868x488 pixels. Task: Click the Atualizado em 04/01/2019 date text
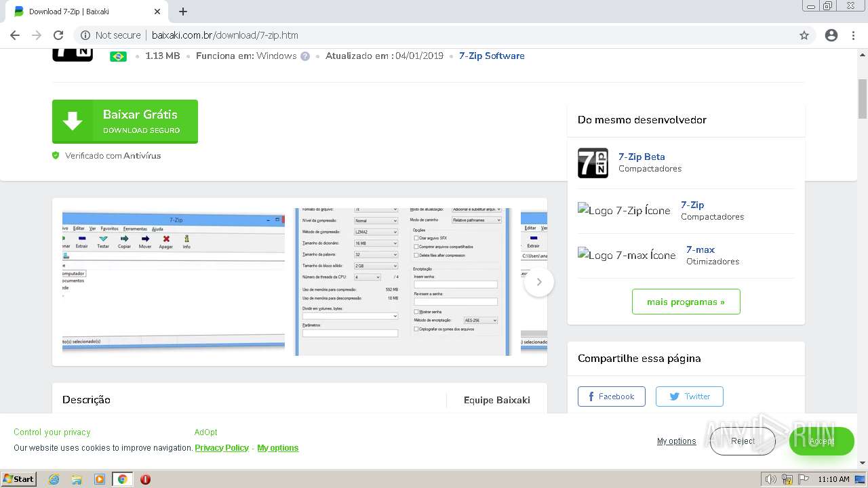pos(384,56)
